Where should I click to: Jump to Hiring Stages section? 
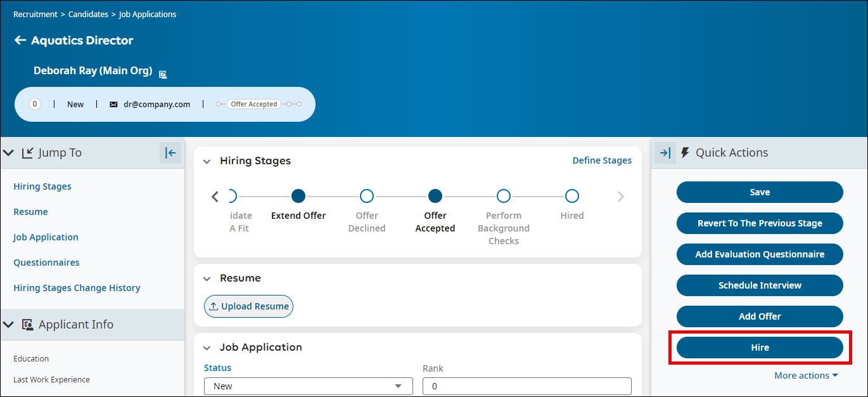[x=42, y=186]
